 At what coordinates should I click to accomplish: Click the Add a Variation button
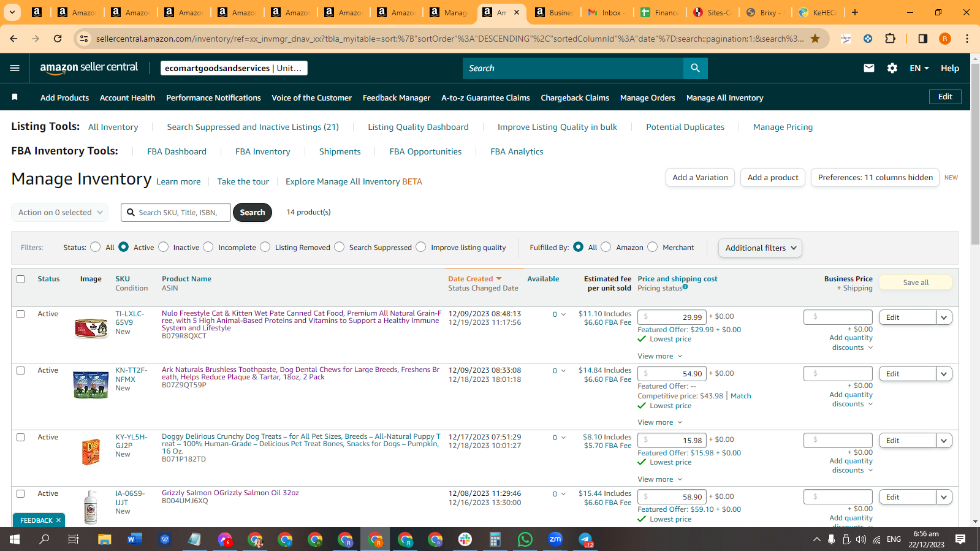[700, 178]
